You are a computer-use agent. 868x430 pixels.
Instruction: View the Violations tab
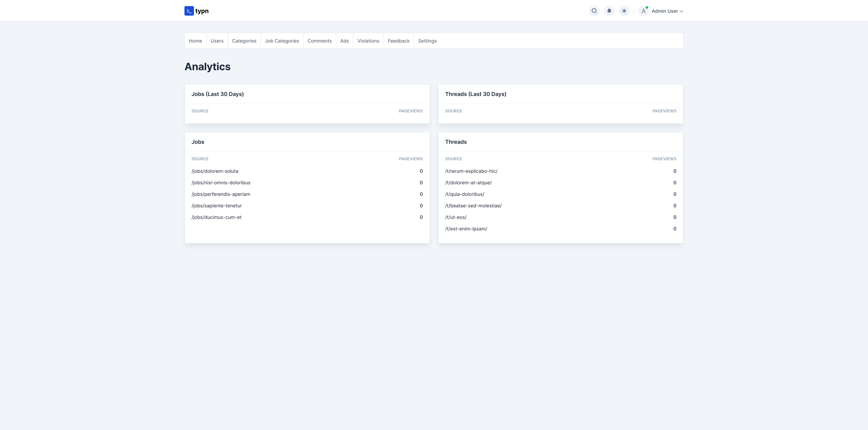[x=368, y=41]
